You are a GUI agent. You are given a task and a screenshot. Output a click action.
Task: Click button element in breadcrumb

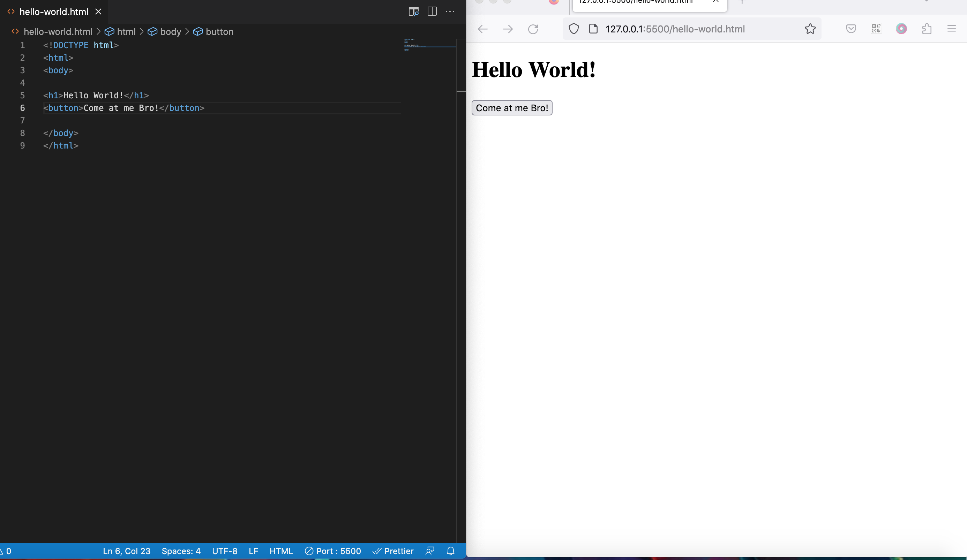tap(219, 31)
